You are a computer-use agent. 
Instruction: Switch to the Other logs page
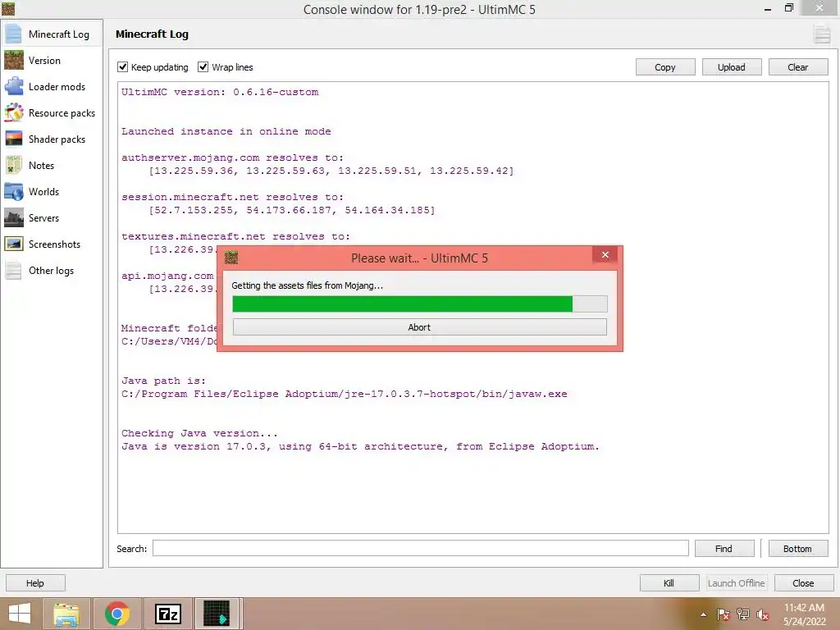(52, 270)
